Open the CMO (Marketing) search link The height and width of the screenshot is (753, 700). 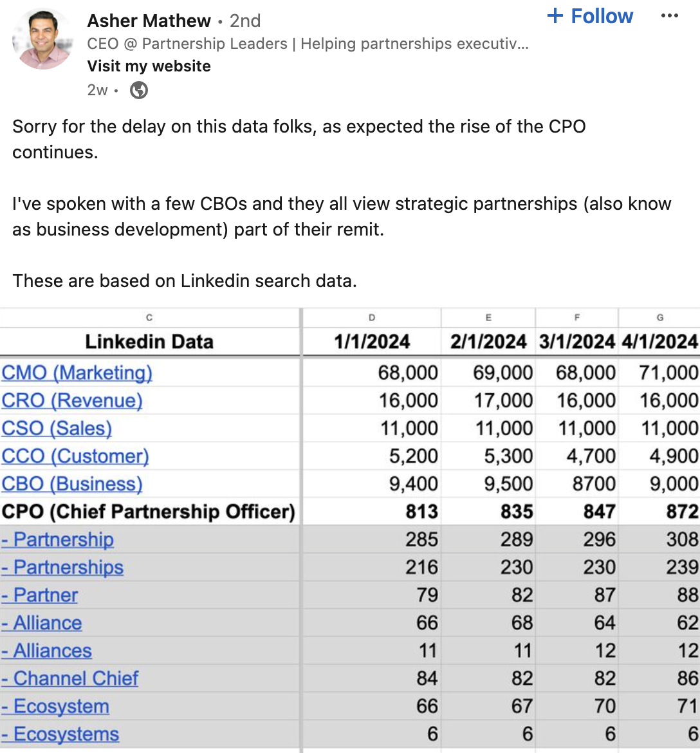click(x=77, y=373)
